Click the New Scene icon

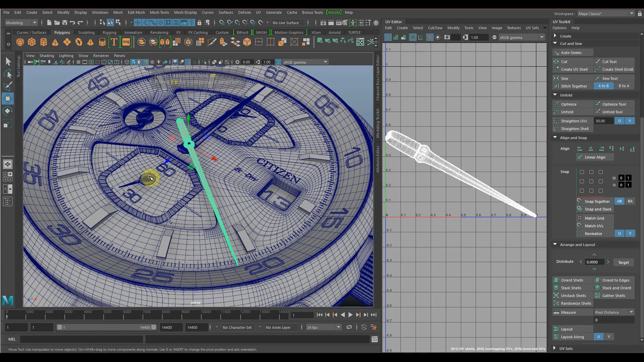coord(49,23)
